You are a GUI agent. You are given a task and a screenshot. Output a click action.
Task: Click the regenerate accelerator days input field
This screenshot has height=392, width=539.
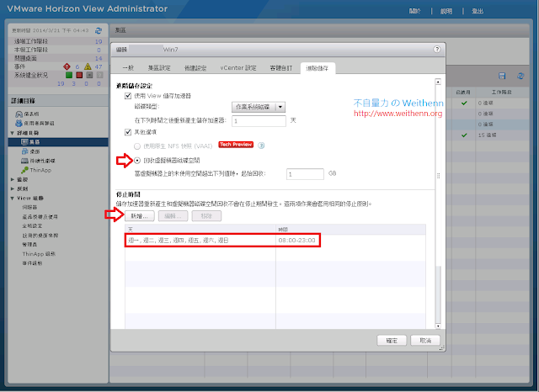pyautogui.click(x=259, y=121)
